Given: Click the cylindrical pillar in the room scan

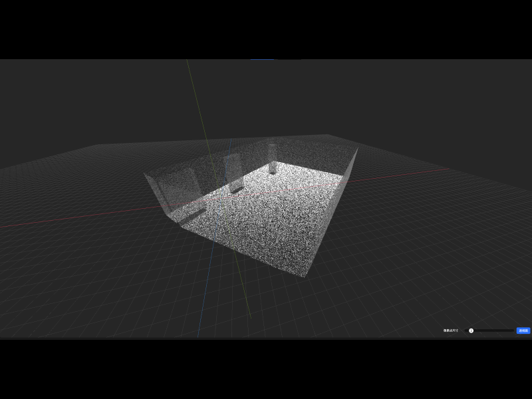Looking at the screenshot, I should (273, 160).
